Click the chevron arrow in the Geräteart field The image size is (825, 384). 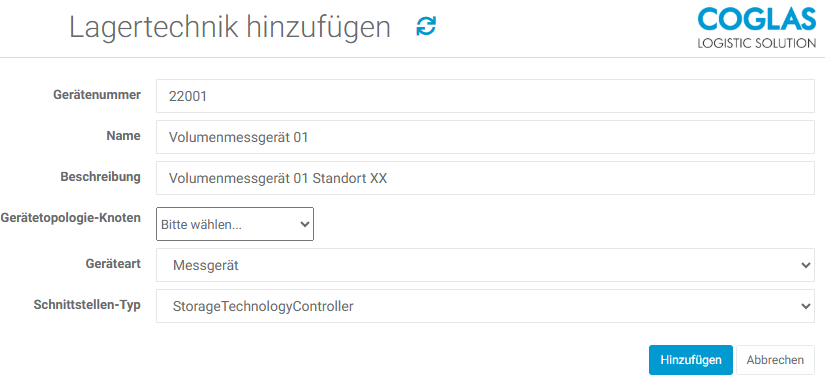click(x=806, y=265)
